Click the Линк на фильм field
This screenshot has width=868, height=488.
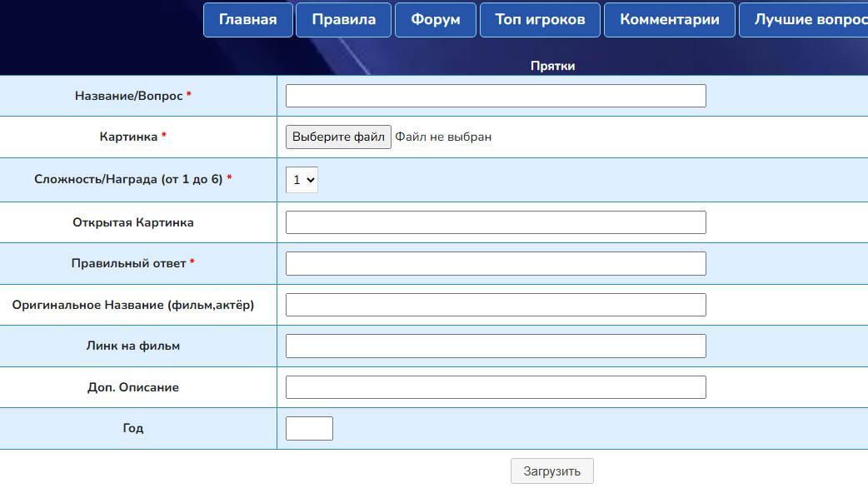[x=496, y=346]
